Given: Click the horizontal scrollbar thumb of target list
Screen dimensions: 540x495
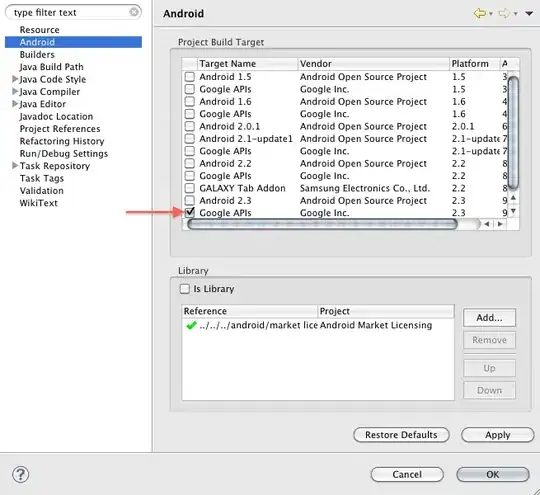Looking at the screenshot, I should [x=322, y=224].
